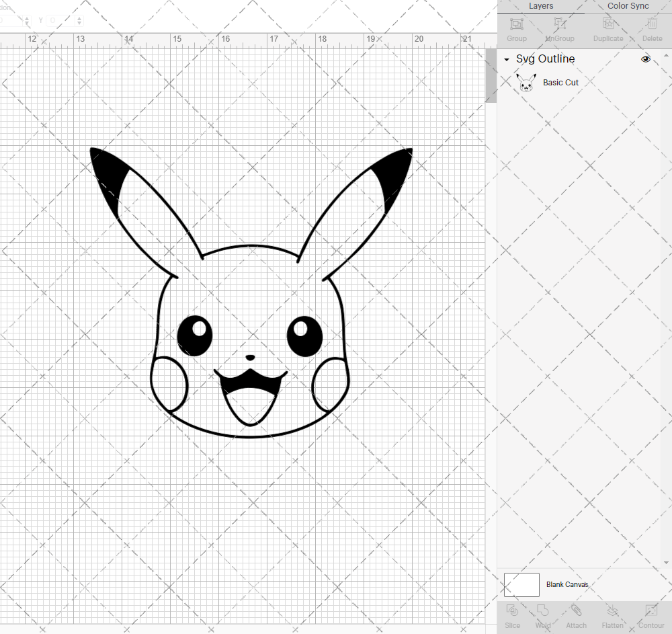This screenshot has width=672, height=634.
Task: Click the Contour tool icon
Action: click(651, 610)
